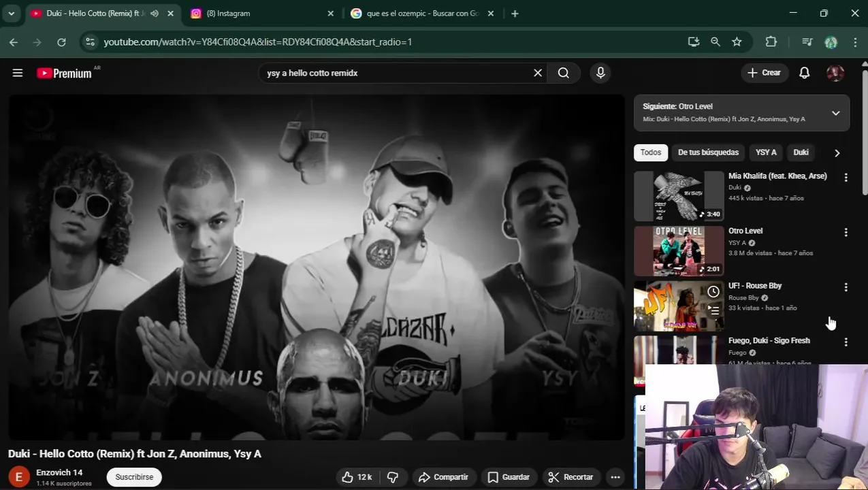Open Otro Level video thumbnail
Screen dimensions: 868x490
pos(679,251)
